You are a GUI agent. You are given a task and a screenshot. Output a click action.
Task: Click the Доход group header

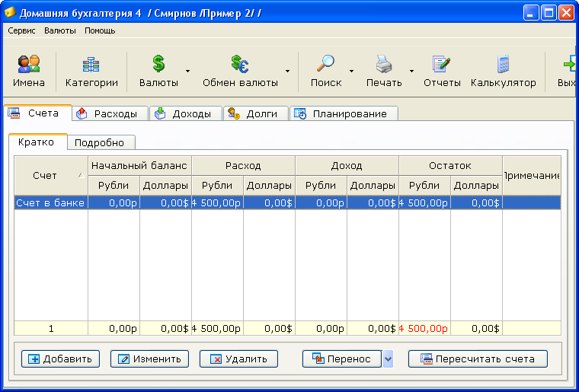click(347, 166)
